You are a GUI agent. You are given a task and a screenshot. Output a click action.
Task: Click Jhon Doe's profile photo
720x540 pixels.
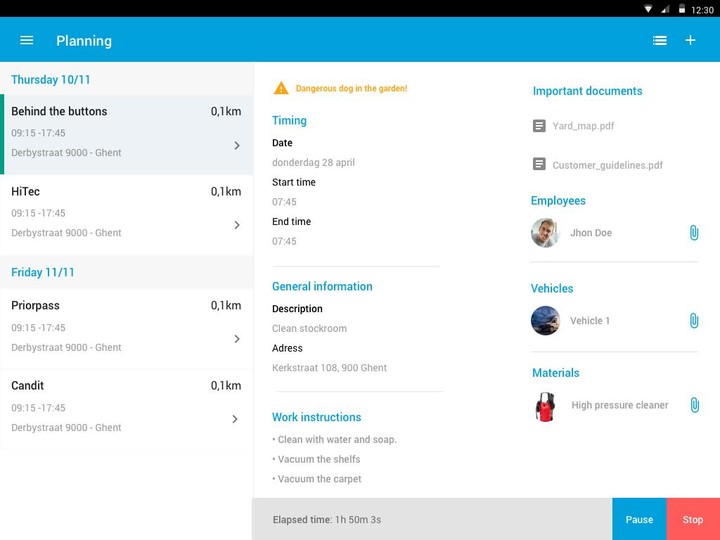coord(545,233)
